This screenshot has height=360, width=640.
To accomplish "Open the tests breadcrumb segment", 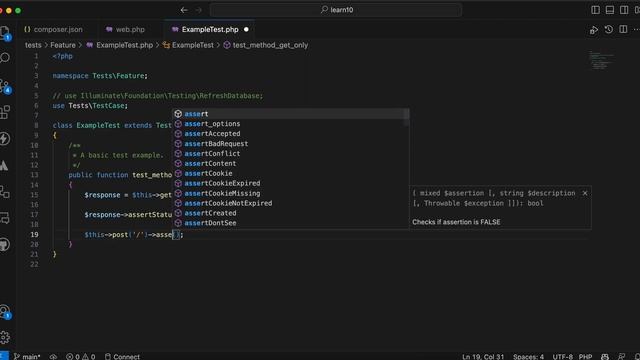I will click(33, 45).
